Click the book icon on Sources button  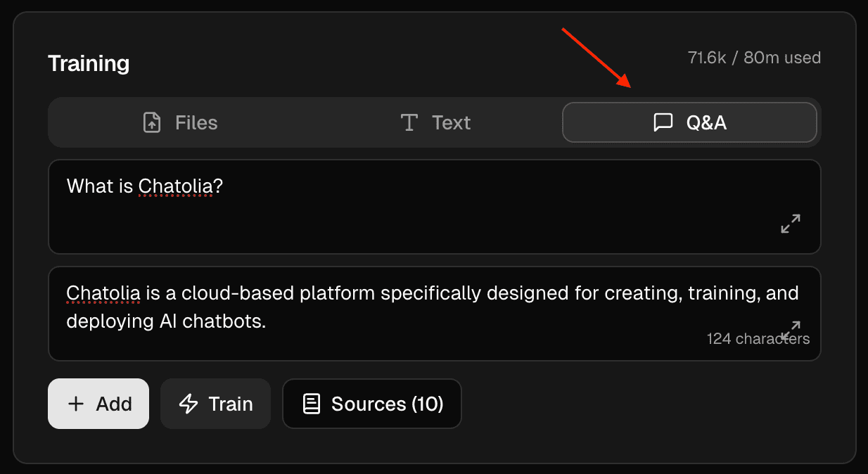pyautogui.click(x=311, y=404)
